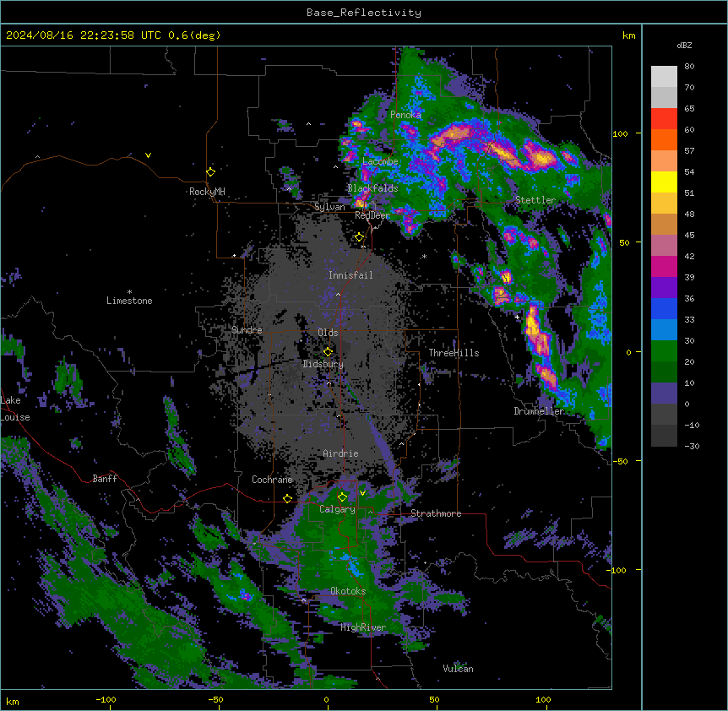Click the white asterisk east of Innisfail
The image size is (728, 711).
(x=424, y=256)
